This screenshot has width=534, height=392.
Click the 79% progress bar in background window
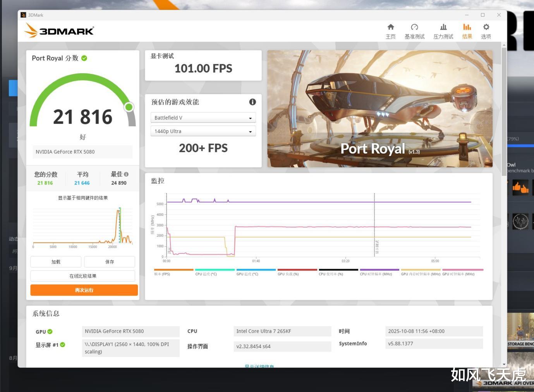tap(520, 146)
